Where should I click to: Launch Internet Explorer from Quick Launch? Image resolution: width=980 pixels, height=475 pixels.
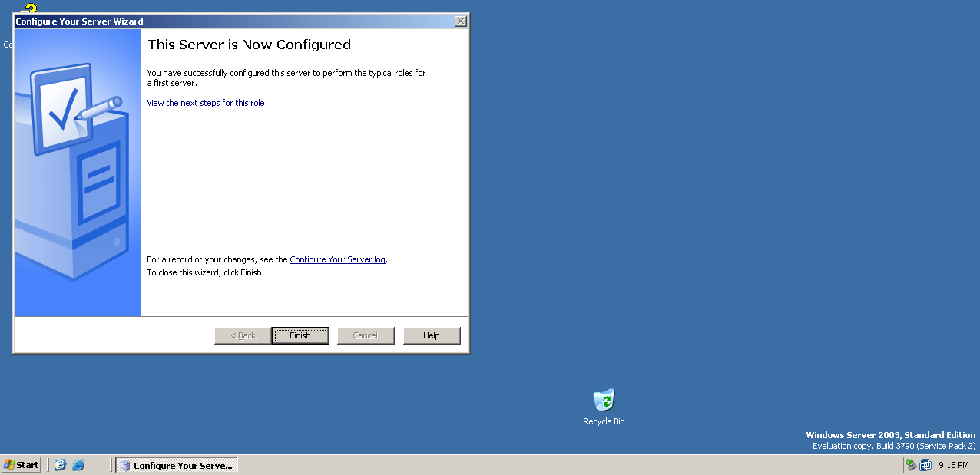78,465
